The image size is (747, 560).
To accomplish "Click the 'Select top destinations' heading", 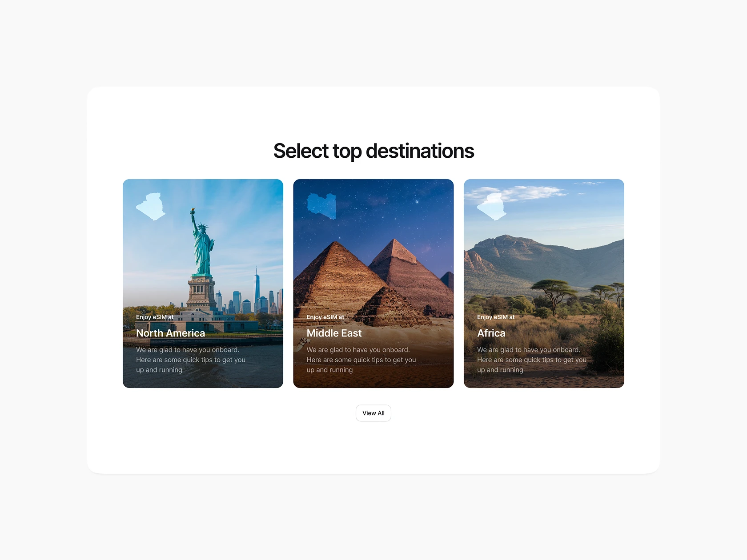I will pyautogui.click(x=373, y=151).
